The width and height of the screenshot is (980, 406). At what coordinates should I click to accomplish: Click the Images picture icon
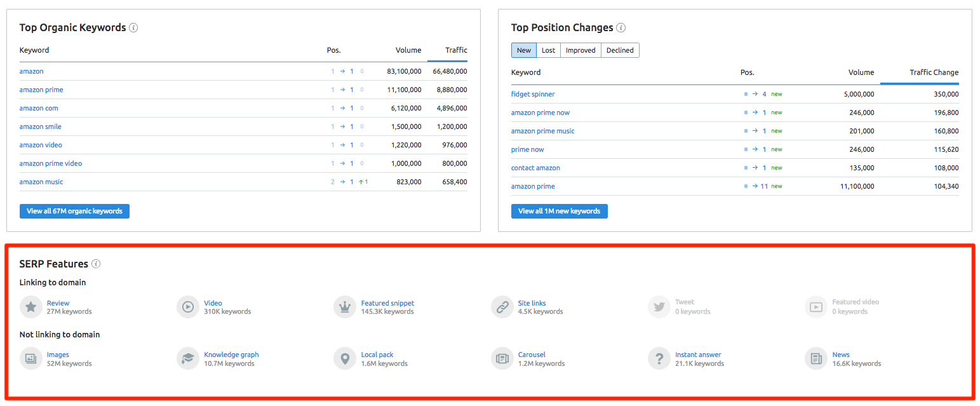pyautogui.click(x=30, y=359)
